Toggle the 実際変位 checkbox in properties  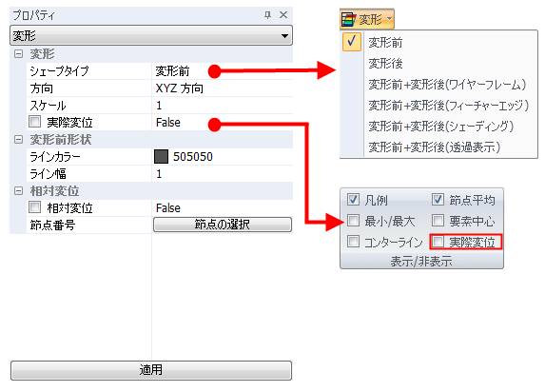[x=35, y=122]
